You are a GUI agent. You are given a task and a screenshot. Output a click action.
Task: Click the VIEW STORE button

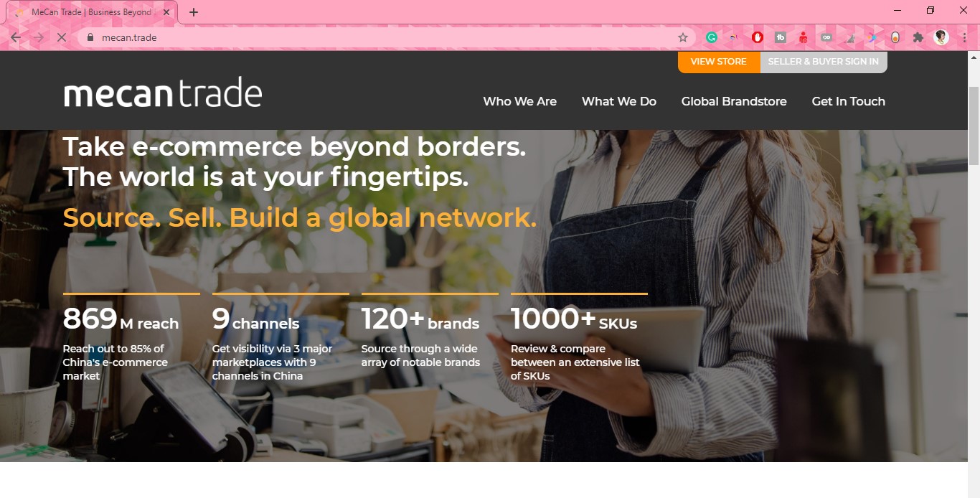(718, 62)
